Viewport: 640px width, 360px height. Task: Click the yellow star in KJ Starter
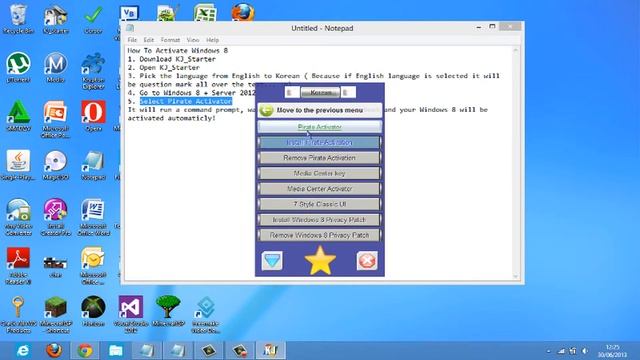point(320,260)
